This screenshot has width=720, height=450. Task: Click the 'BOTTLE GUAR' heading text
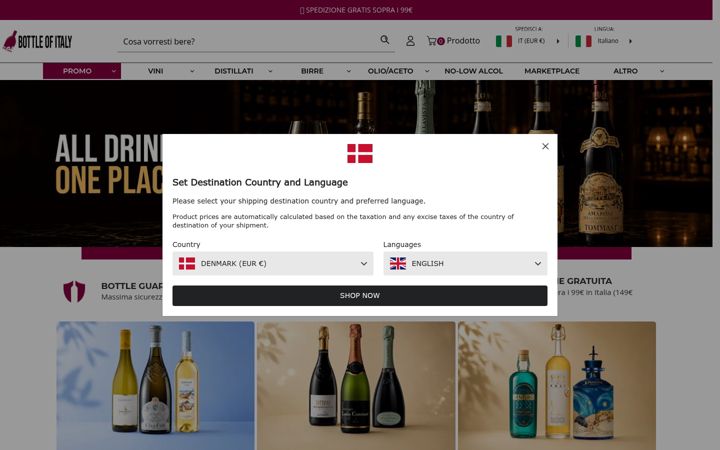132,286
